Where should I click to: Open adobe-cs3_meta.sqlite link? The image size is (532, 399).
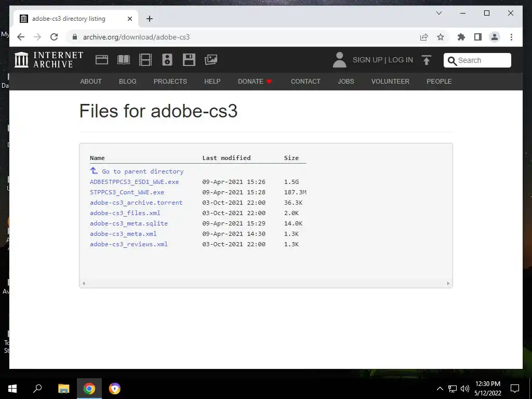pyautogui.click(x=129, y=223)
